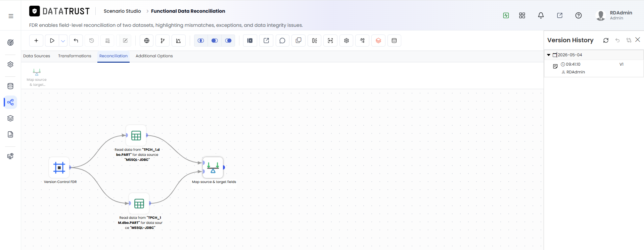Select the first overlapping-circles join toggle
This screenshot has height=250, width=644.
point(201,41)
